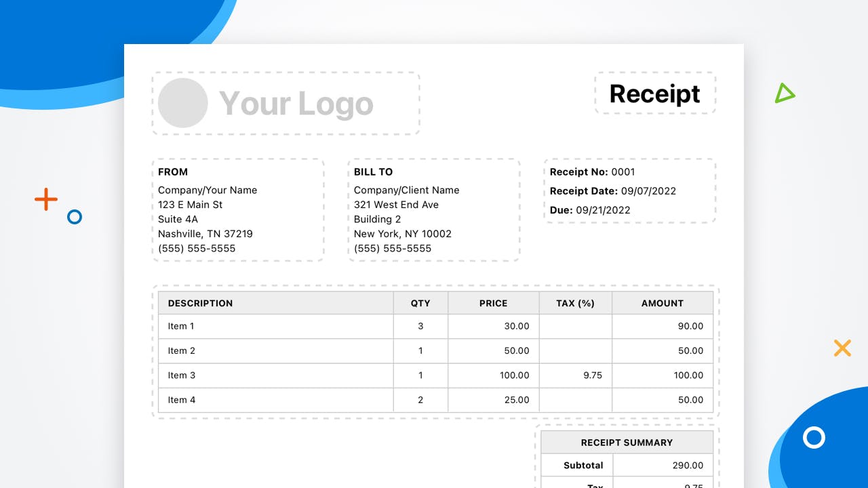This screenshot has height=488, width=868.
Task: Select the DESCRIPTION column header
Action: [x=200, y=303]
